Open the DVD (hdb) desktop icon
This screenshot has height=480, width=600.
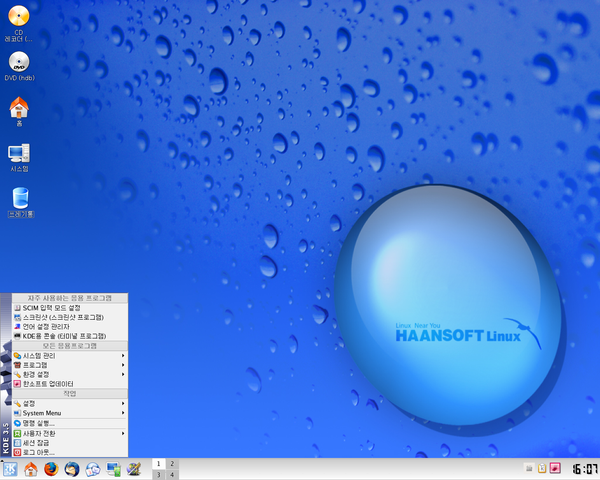(x=19, y=66)
